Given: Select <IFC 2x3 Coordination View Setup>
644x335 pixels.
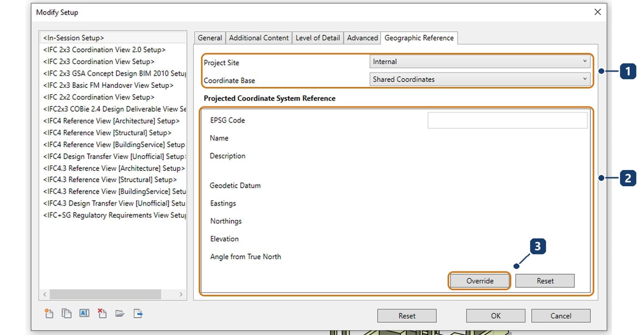Looking at the screenshot, I should click(x=113, y=61).
